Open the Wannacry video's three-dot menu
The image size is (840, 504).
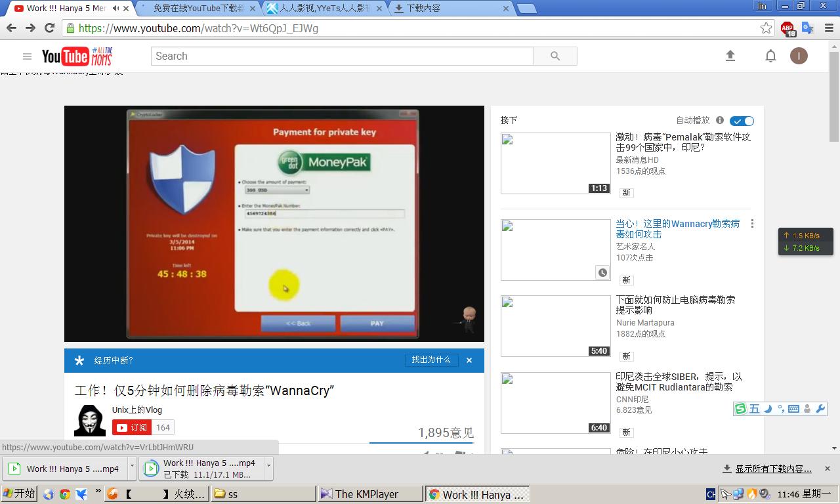(x=752, y=224)
